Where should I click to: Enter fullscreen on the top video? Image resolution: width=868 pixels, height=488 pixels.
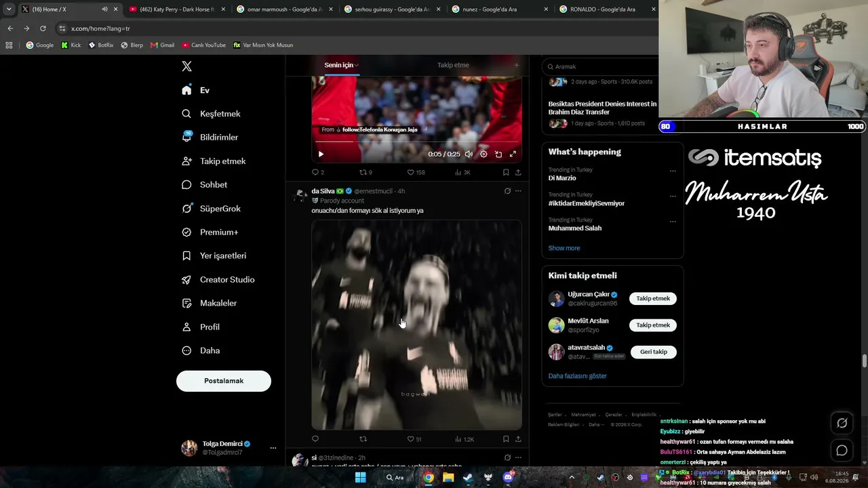[513, 154]
